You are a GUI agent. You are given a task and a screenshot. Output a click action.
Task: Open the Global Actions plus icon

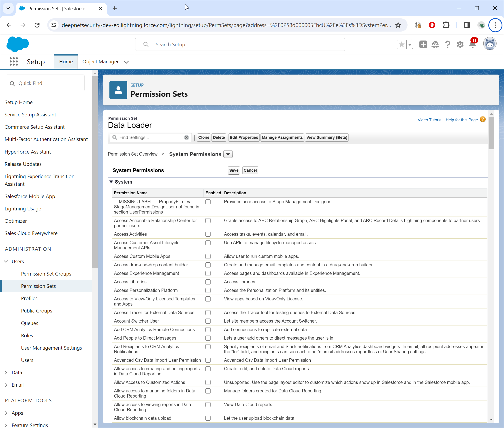coord(423,45)
